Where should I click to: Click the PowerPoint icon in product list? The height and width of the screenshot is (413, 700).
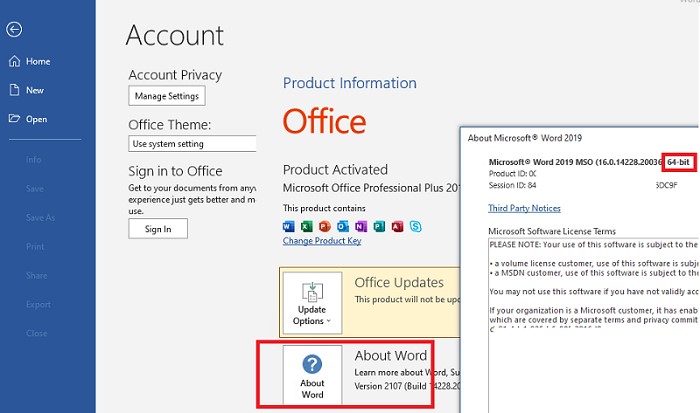[x=325, y=226]
